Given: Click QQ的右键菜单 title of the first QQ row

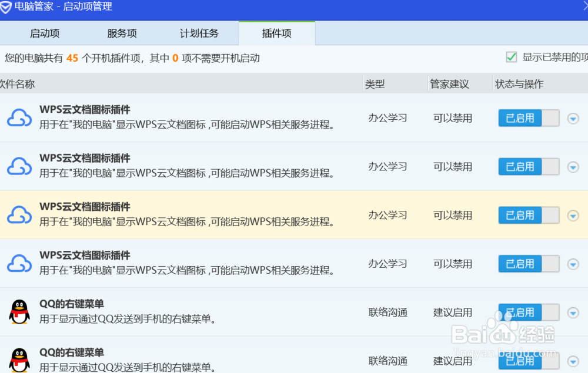Looking at the screenshot, I should click(x=72, y=304).
